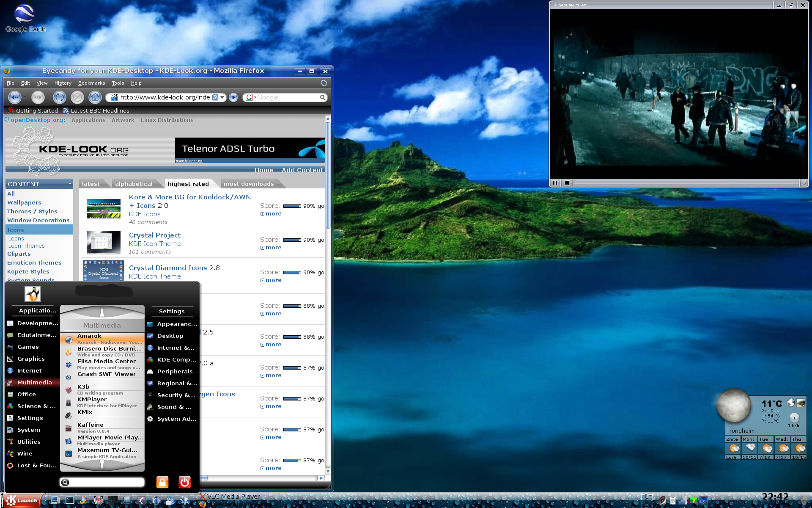Click the Google search input field

(288, 97)
